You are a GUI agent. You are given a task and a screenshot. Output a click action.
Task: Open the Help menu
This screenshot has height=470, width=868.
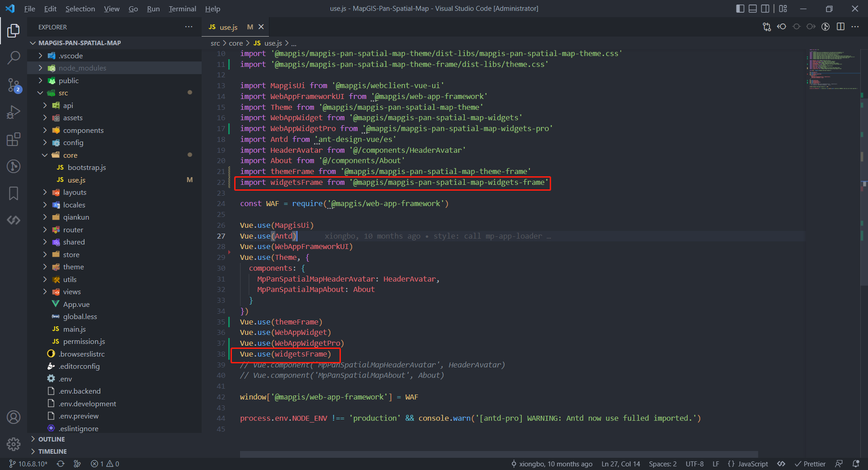click(x=212, y=9)
